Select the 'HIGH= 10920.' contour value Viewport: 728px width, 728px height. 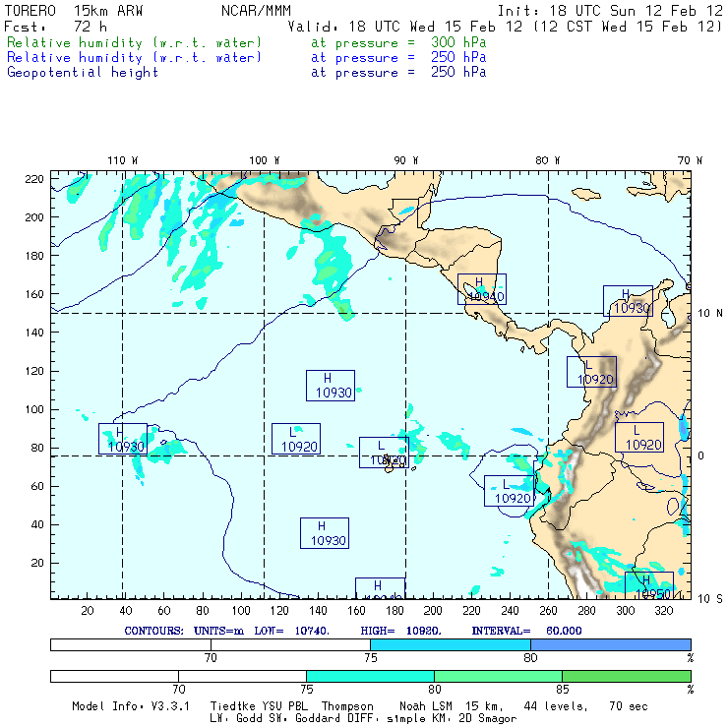401,631
